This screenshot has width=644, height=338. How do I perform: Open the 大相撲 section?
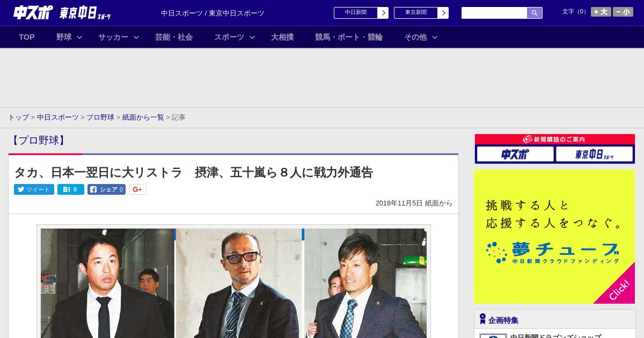click(x=282, y=37)
